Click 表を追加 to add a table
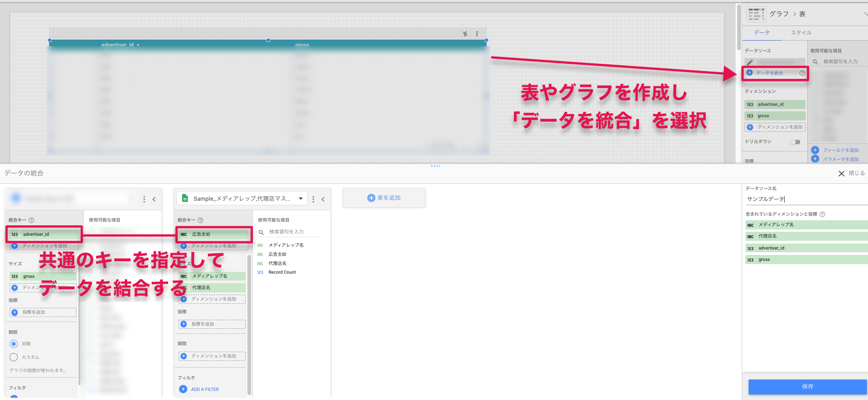Image resolution: width=868 pixels, height=400 pixels. pos(384,198)
